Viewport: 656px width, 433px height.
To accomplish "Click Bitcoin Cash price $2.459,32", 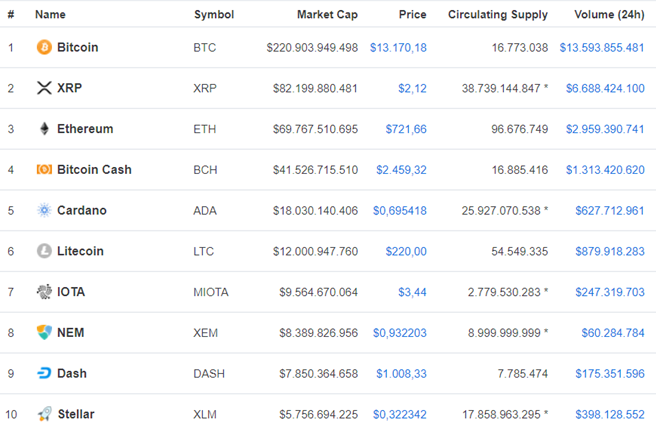I will tap(401, 170).
